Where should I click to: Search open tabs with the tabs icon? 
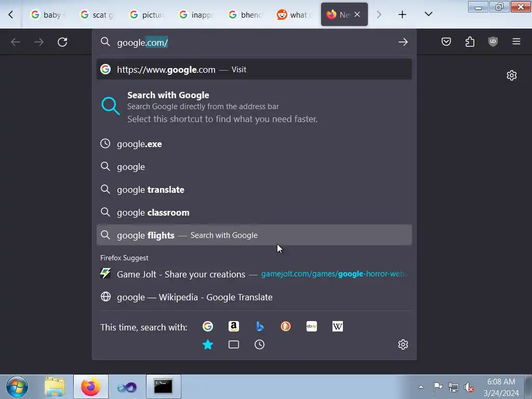(x=234, y=345)
